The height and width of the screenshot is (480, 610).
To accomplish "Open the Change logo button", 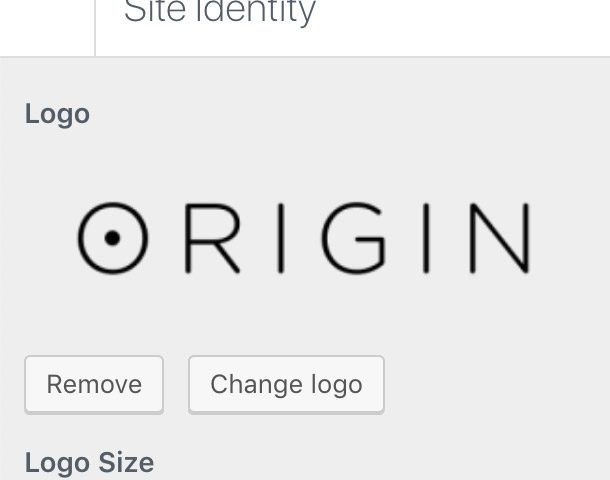I will pyautogui.click(x=286, y=384).
